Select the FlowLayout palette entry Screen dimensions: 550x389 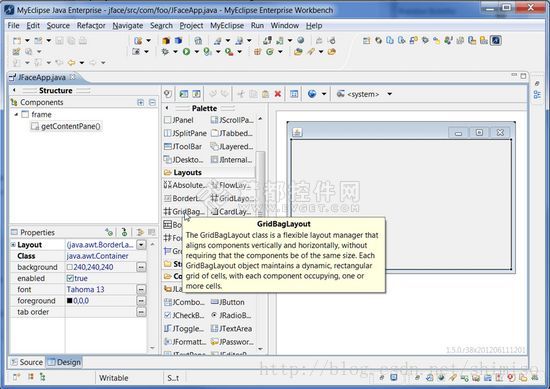[232, 185]
